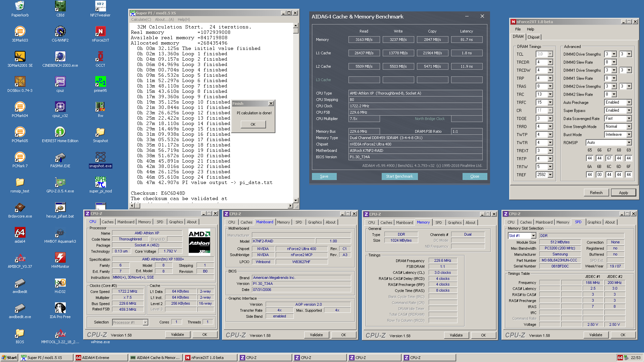Viewport: 644px width, 362px height.
Task: Open the Calculate(C) menu in Super PI
Action: (141, 19)
